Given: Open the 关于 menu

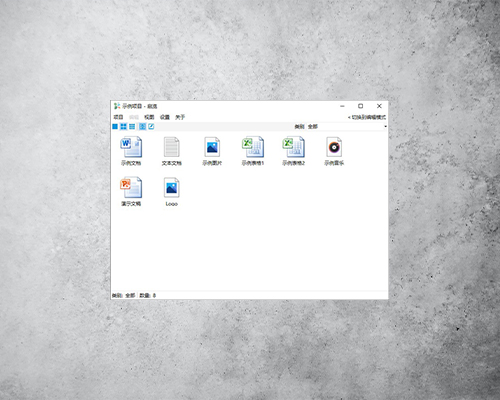Looking at the screenshot, I should tap(180, 117).
